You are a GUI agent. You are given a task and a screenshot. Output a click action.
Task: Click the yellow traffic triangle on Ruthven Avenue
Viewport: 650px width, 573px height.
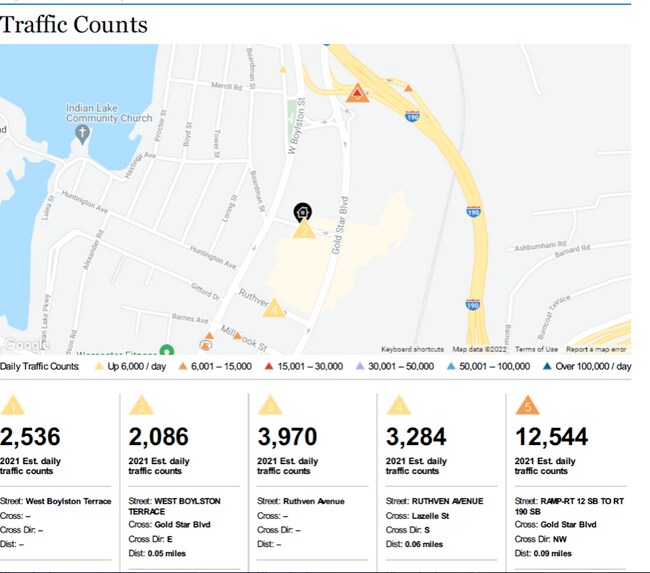click(273, 308)
